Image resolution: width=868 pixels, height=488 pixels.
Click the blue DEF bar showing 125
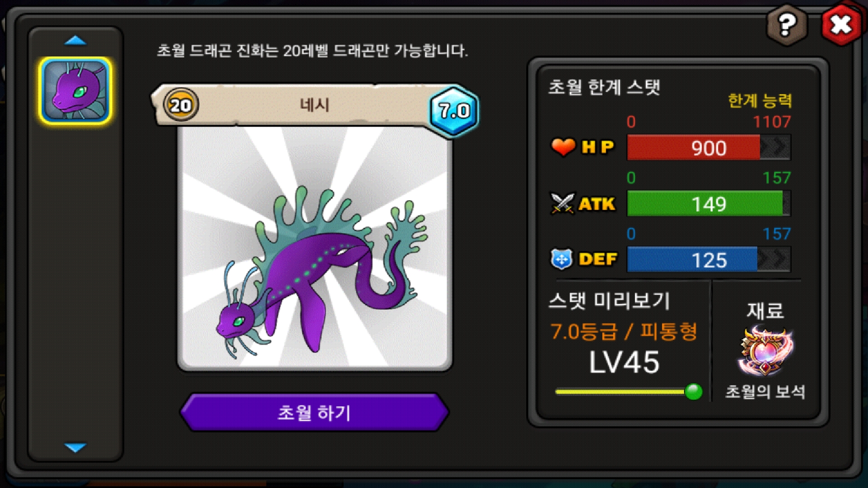(709, 259)
